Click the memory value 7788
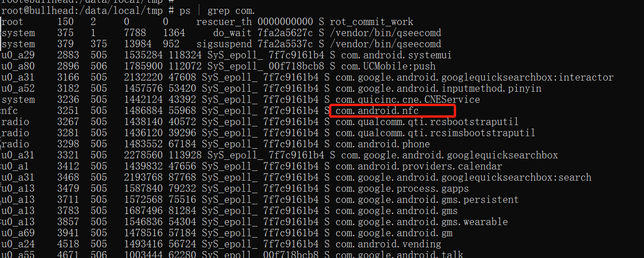Image resolution: width=644 pixels, height=258 pixels. [135, 33]
